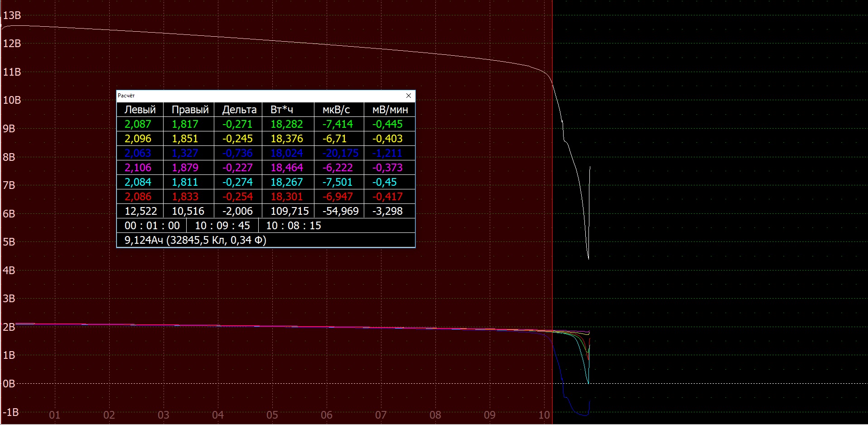Click the 10 hour mark on time axis
Image resolution: width=868 pixels, height=425 pixels.
[x=544, y=415]
